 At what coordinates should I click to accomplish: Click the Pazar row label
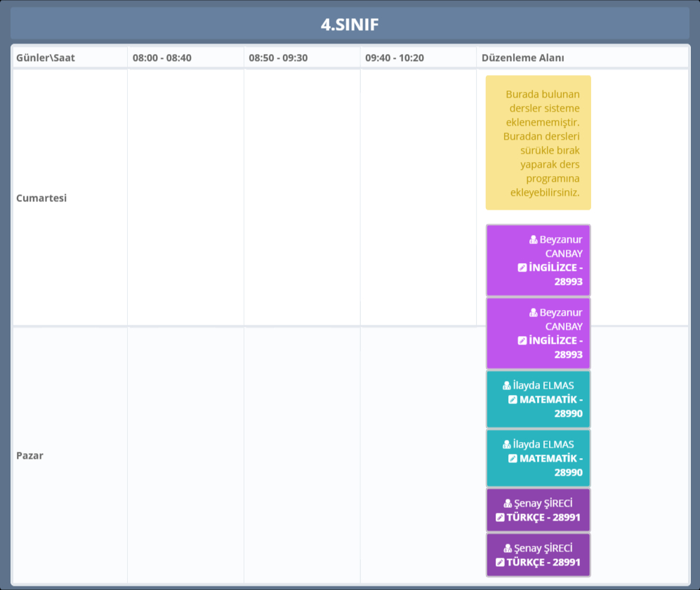(29, 455)
